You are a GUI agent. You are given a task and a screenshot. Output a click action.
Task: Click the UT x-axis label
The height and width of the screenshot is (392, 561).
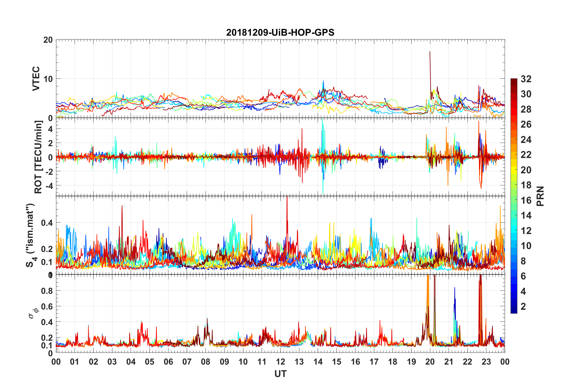(x=280, y=374)
